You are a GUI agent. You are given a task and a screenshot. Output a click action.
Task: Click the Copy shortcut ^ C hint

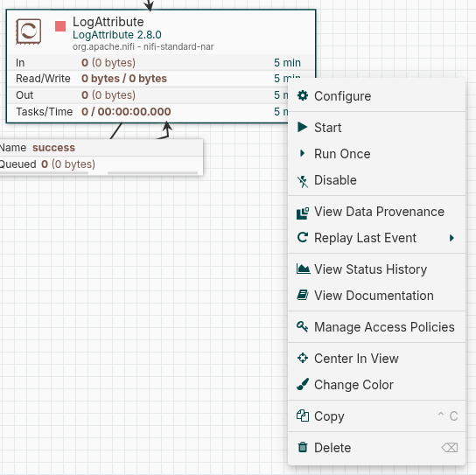448,416
